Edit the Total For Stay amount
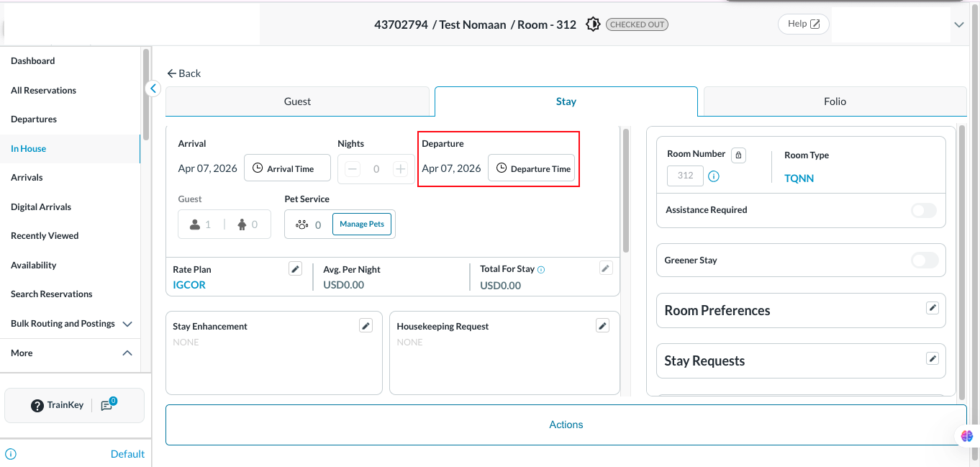The image size is (980, 467). pos(606,268)
